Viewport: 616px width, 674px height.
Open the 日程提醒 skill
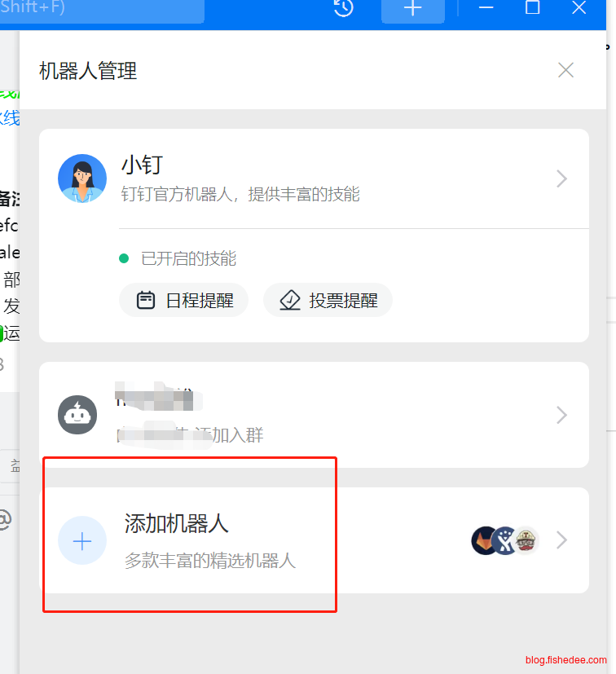tap(183, 300)
